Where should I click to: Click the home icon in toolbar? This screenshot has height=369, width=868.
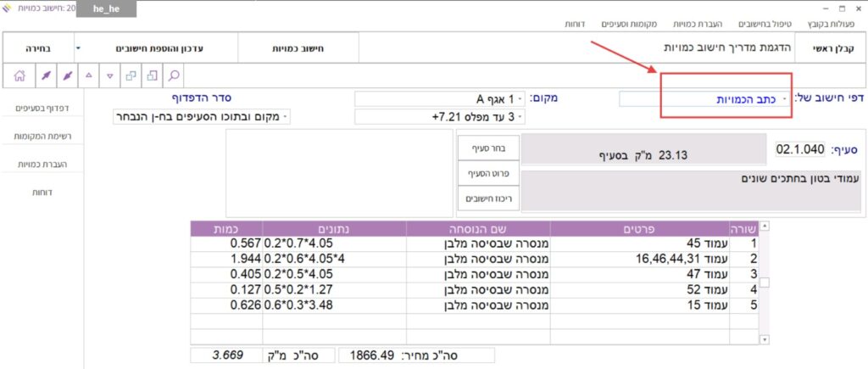pyautogui.click(x=19, y=75)
